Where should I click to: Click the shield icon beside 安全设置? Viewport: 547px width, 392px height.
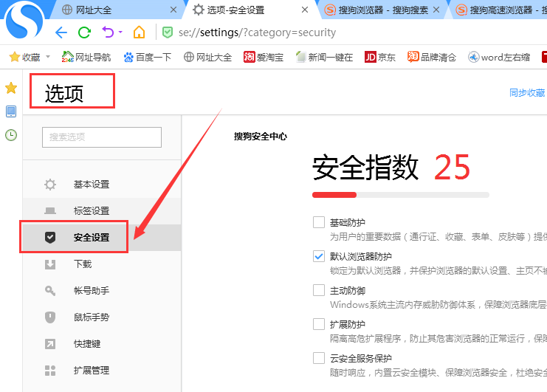[50, 238]
